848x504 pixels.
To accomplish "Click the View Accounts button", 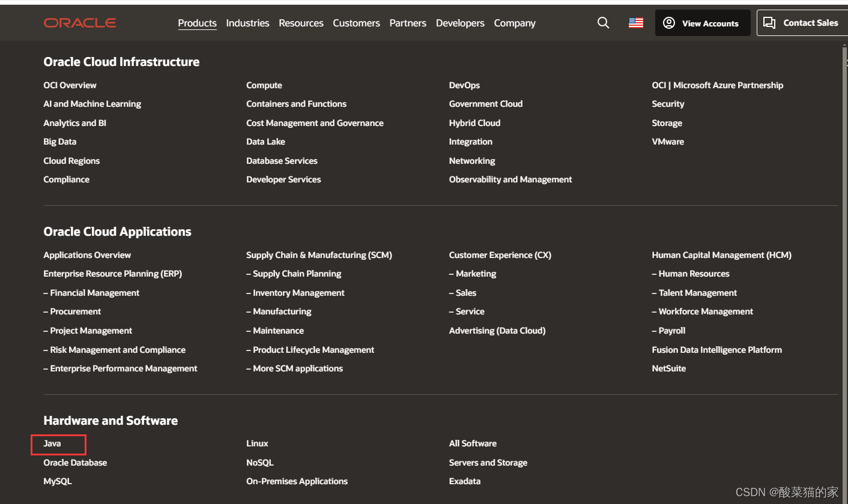I will coord(703,23).
